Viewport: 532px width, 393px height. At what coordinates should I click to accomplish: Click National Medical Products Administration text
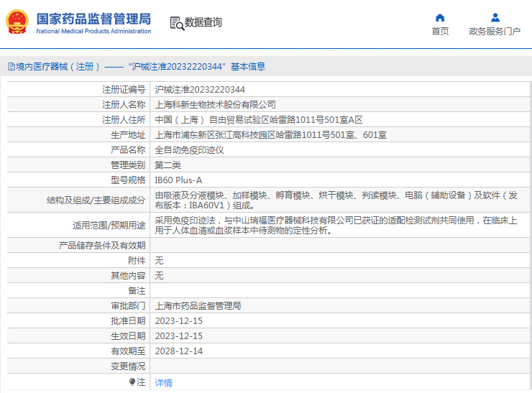click(93, 31)
